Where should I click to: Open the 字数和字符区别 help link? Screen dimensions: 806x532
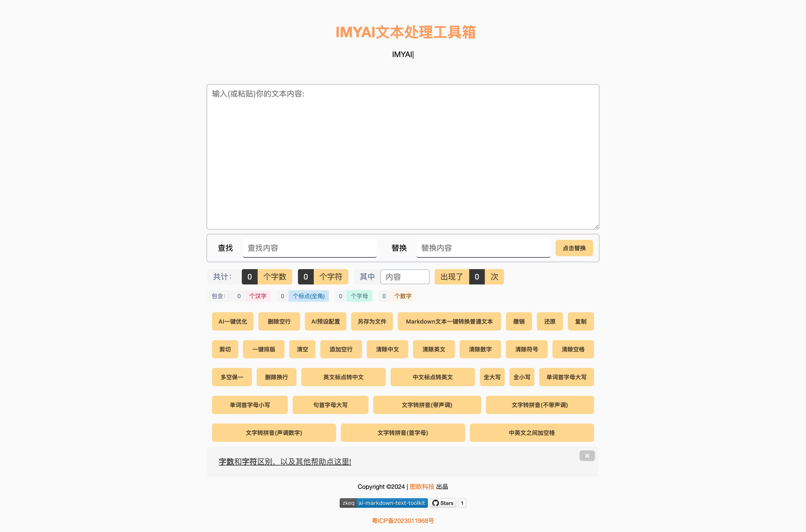[x=284, y=462]
